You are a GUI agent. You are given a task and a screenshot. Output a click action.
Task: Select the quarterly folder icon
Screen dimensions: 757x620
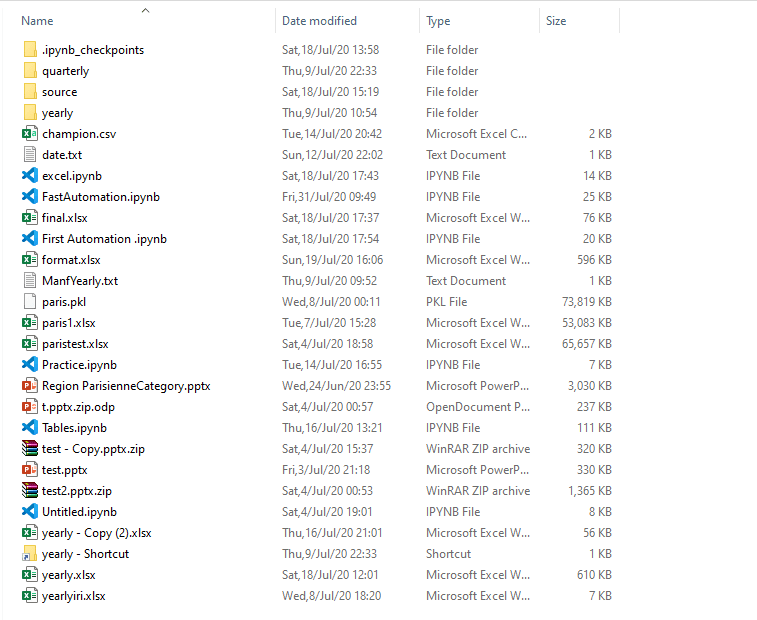[30, 70]
